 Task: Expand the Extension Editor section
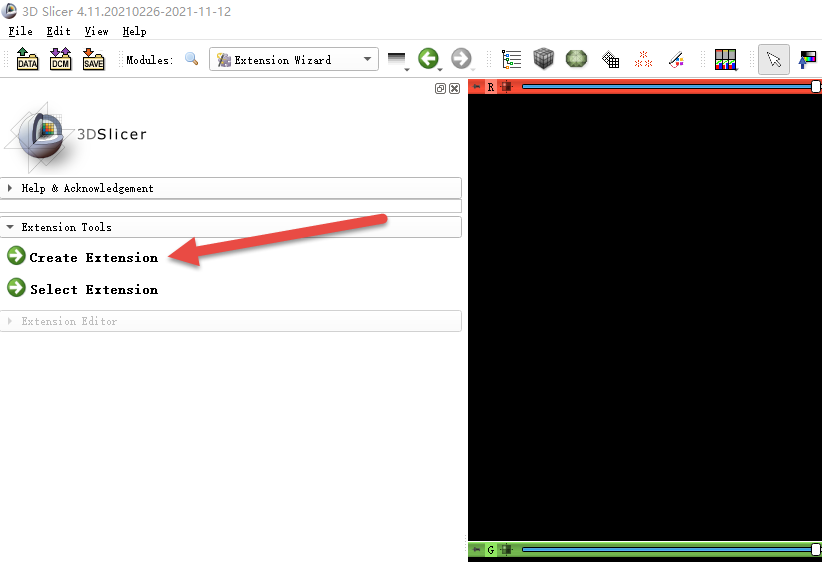coord(231,321)
